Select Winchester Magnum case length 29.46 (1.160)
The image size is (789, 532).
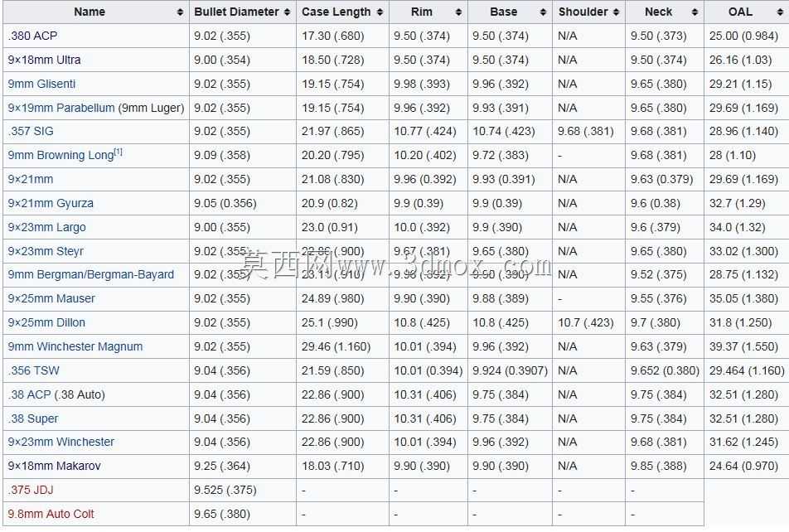pyautogui.click(x=336, y=346)
